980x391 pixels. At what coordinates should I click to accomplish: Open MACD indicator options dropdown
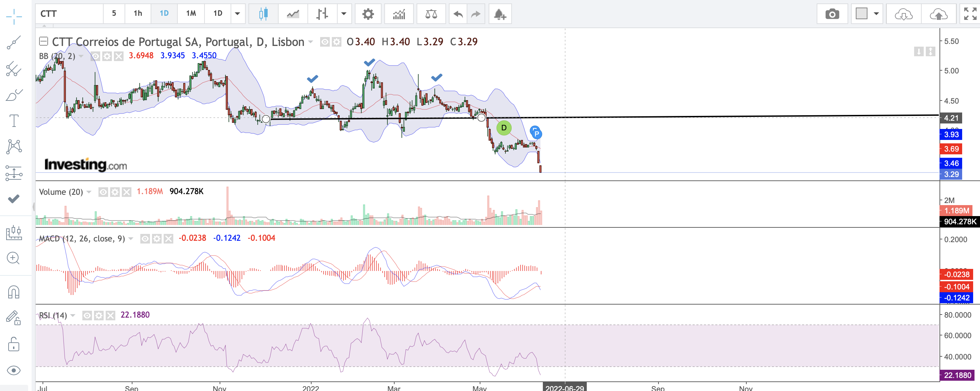131,238
